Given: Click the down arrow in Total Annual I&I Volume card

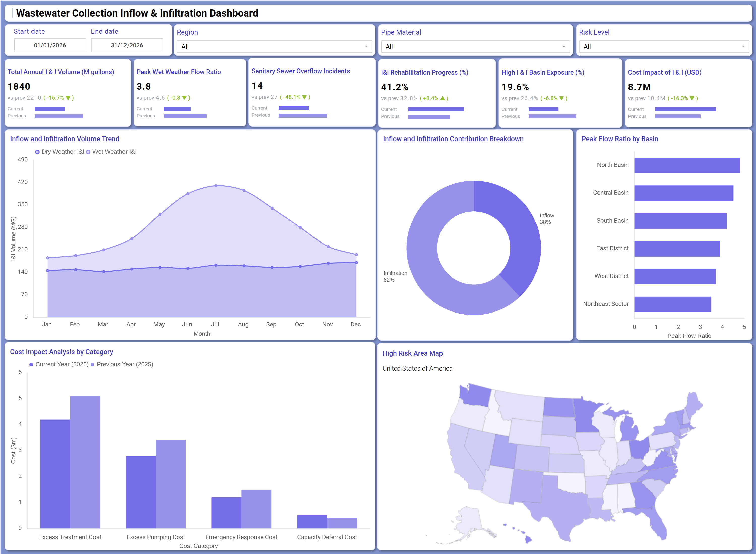Looking at the screenshot, I should [x=68, y=98].
